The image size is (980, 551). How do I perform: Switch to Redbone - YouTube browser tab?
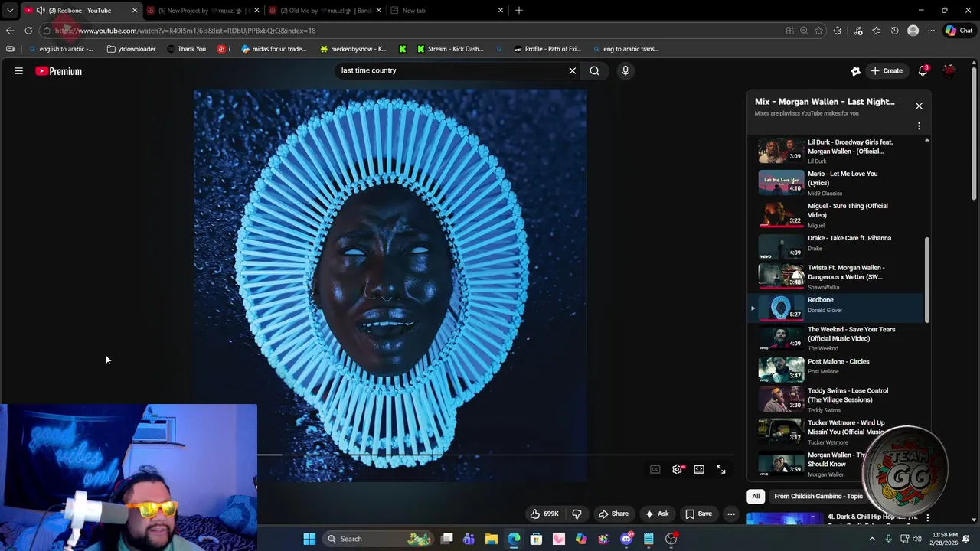(x=80, y=10)
